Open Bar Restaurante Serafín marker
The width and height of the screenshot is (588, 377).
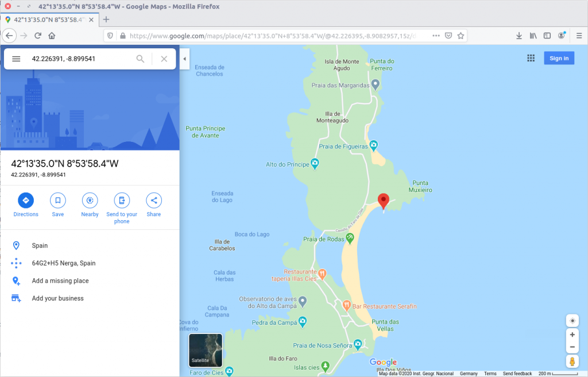(x=346, y=305)
